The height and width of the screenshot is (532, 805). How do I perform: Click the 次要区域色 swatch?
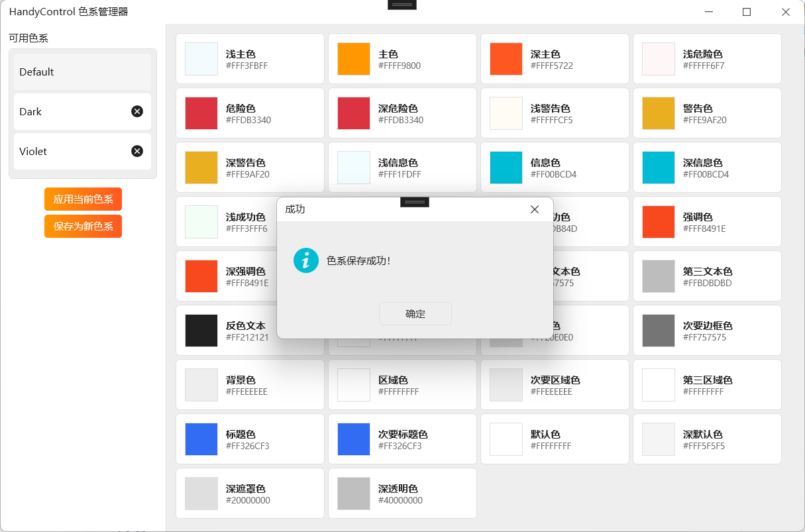coord(506,385)
